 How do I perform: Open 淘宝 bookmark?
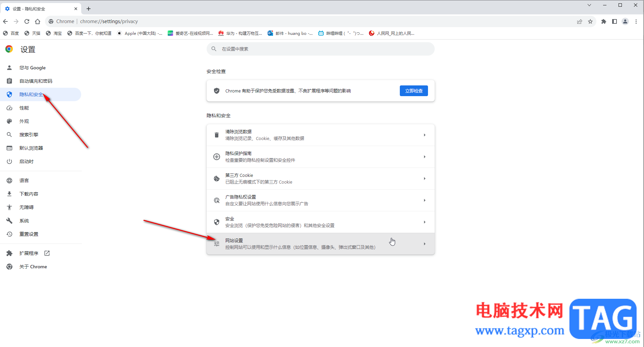click(x=54, y=33)
